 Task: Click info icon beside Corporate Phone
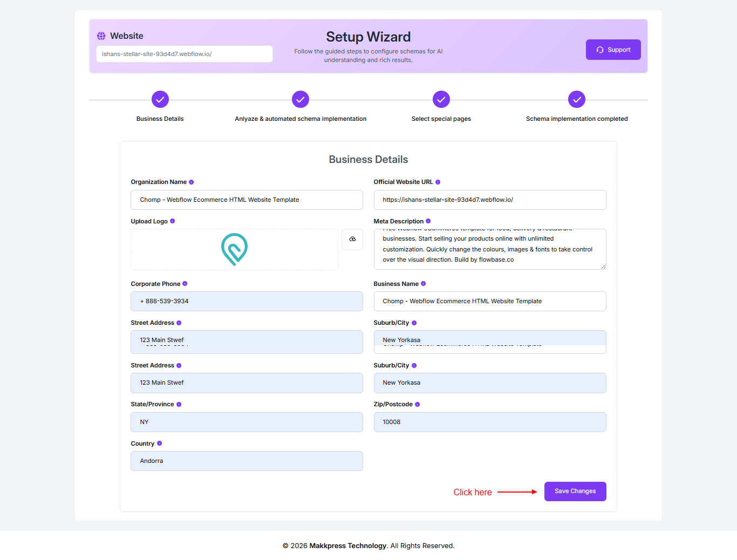185,284
